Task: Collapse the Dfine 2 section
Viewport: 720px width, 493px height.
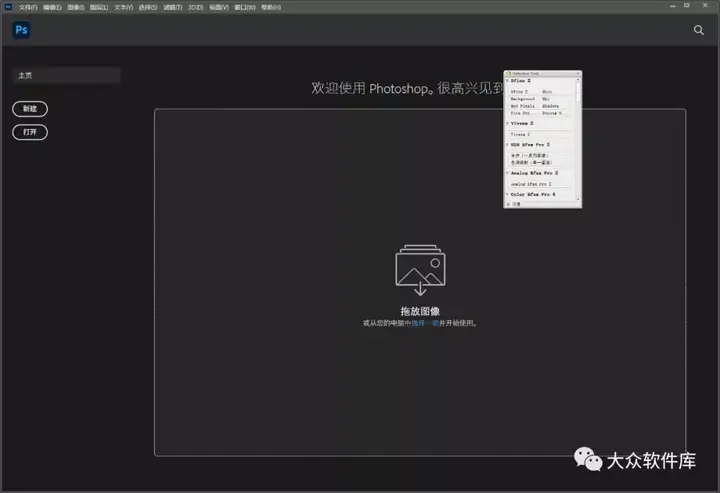Action: [x=507, y=81]
